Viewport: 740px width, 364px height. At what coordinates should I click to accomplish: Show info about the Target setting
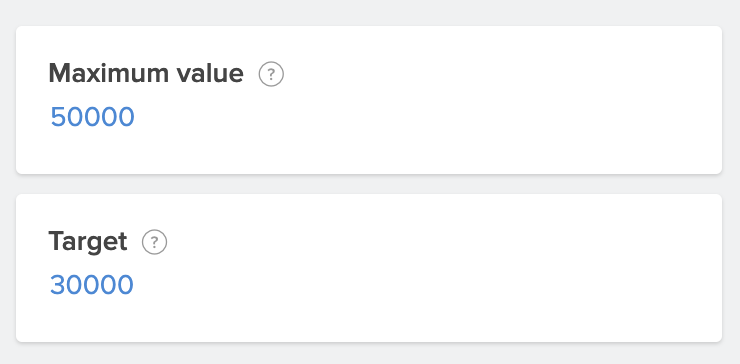click(x=154, y=242)
